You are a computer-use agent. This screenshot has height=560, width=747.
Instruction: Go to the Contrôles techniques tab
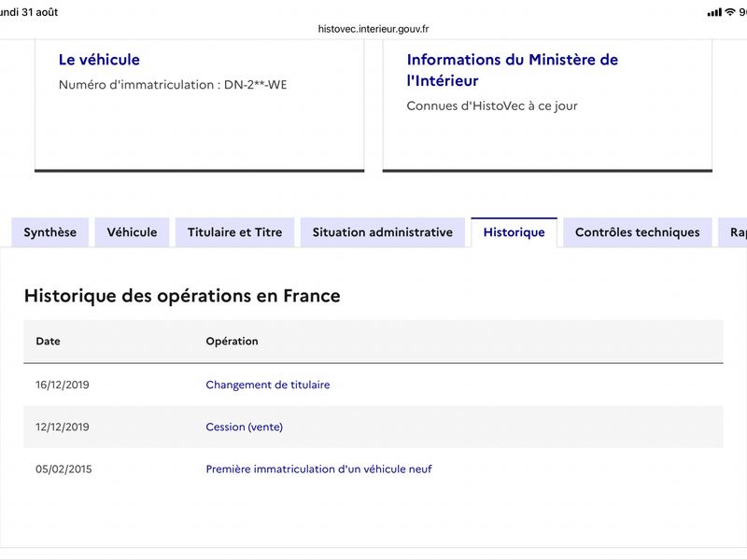tap(638, 232)
